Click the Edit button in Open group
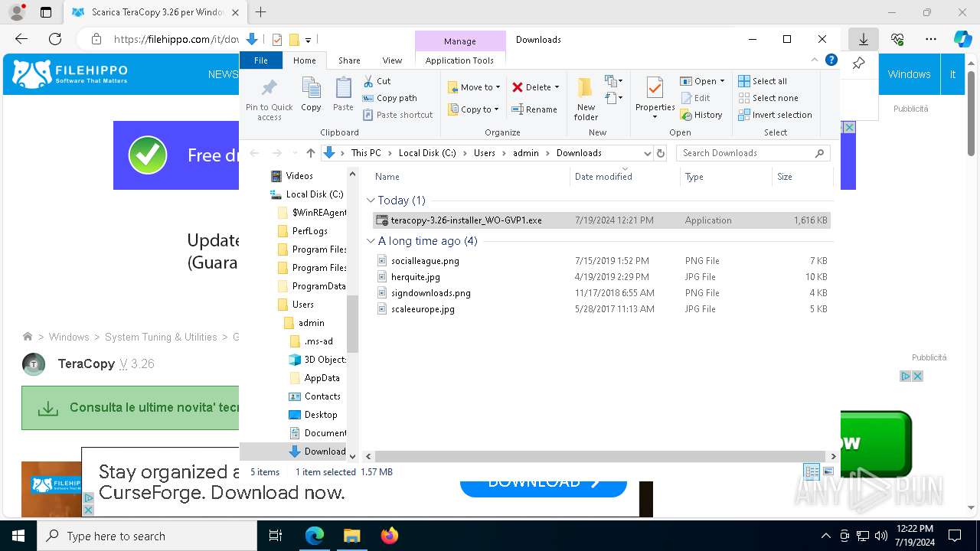Viewport: 980px width, 551px height. click(x=695, y=98)
